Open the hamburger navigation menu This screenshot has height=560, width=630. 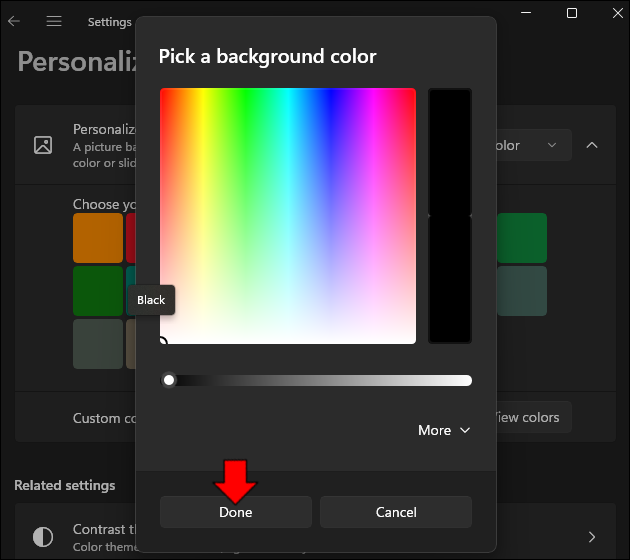pyautogui.click(x=54, y=21)
